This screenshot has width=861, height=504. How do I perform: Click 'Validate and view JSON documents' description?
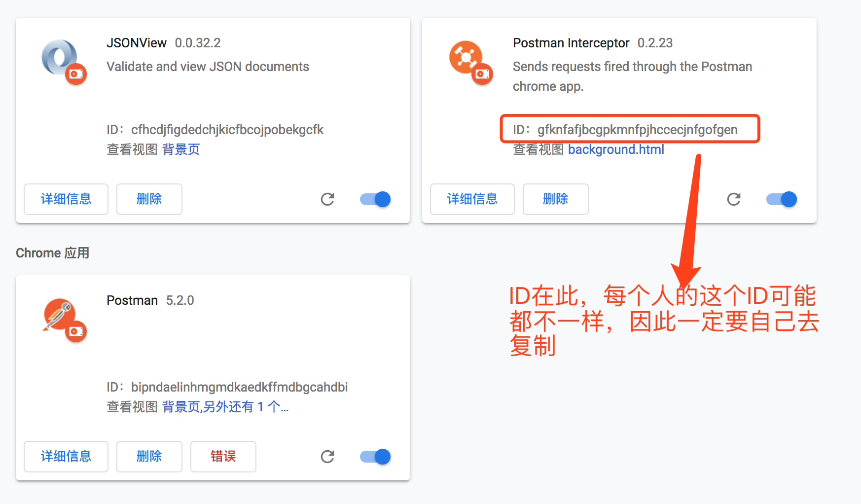208,67
